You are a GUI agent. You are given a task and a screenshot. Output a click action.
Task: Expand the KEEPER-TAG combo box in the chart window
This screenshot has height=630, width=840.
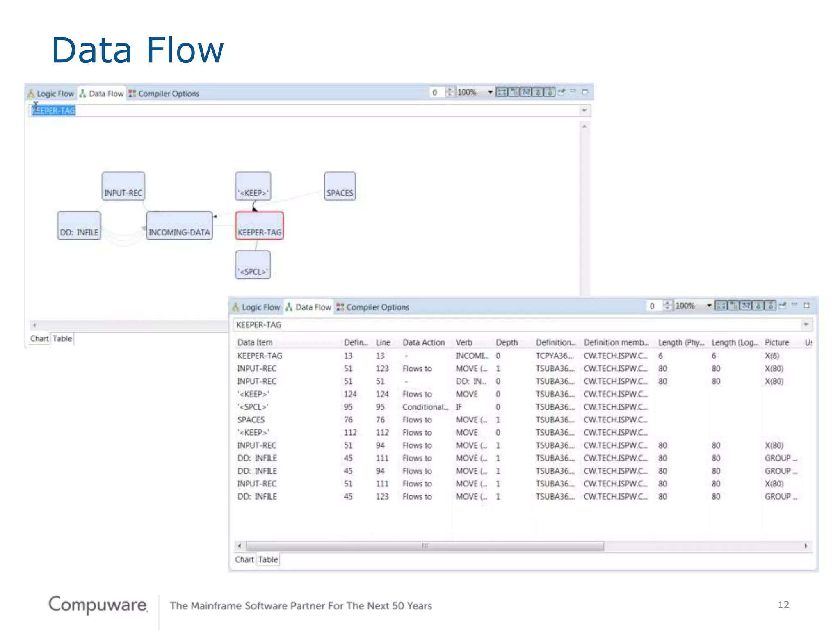coord(584,110)
